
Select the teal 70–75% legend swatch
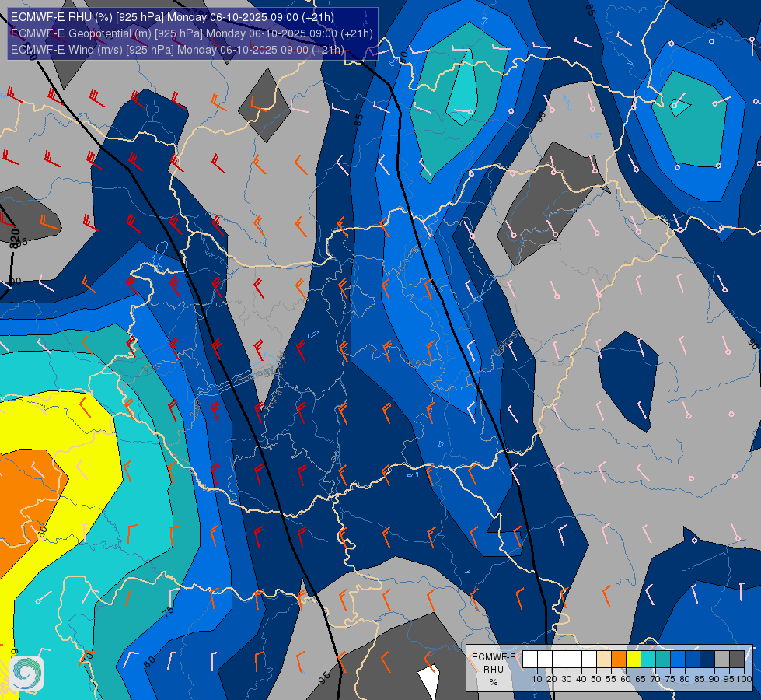(x=663, y=660)
